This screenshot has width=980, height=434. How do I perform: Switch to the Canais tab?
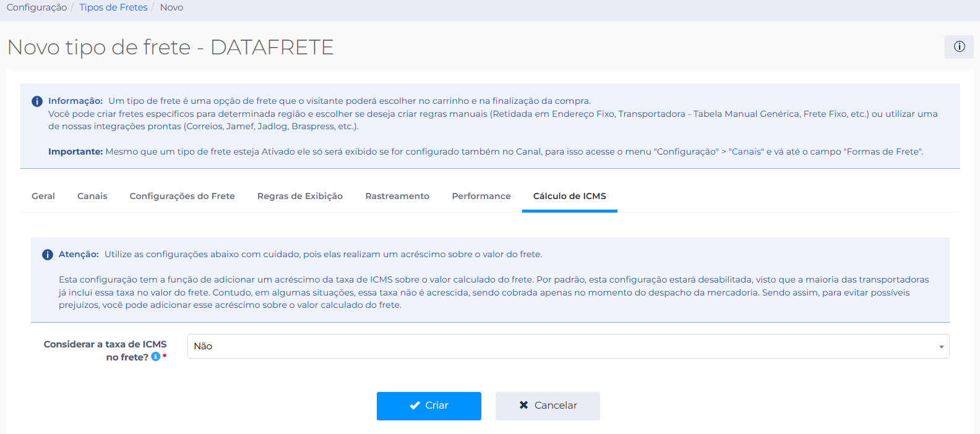point(92,196)
